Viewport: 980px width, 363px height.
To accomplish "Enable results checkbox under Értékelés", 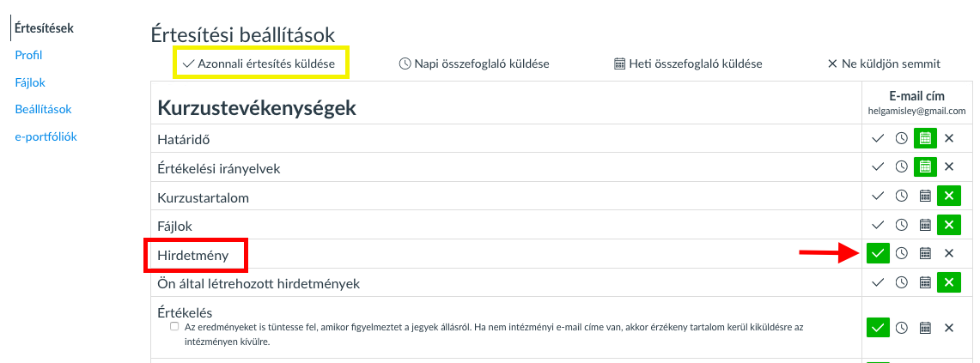I will click(x=174, y=327).
